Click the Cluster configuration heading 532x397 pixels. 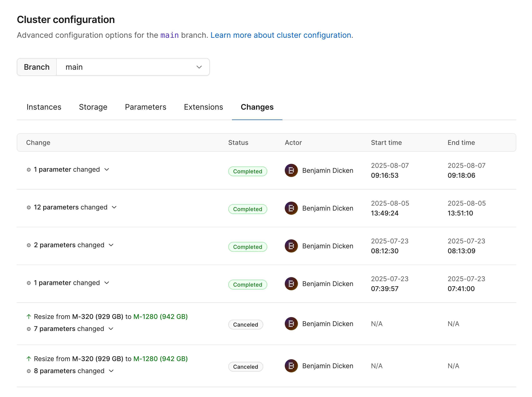point(66,20)
